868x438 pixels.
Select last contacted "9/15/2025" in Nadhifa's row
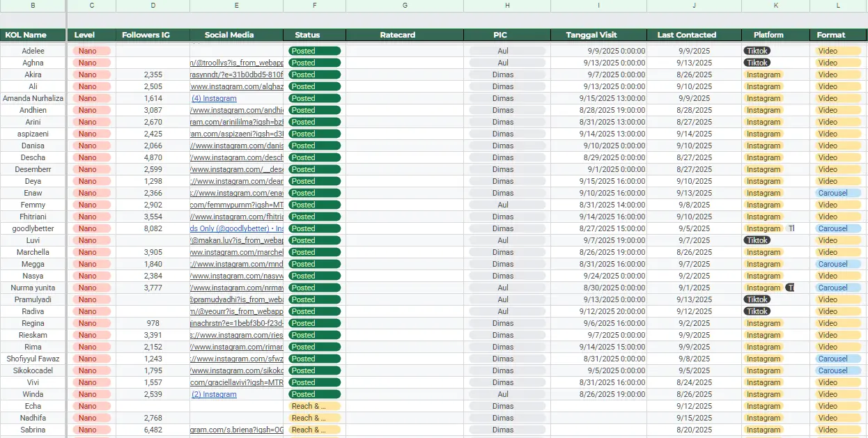click(694, 418)
